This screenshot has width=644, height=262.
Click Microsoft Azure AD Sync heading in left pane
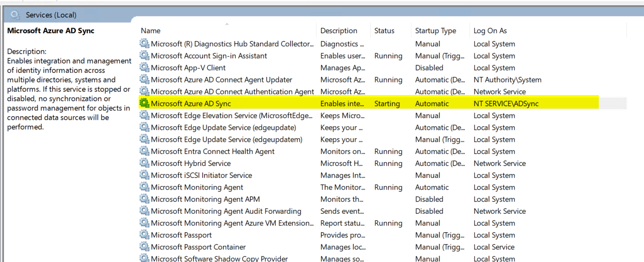coord(51,31)
